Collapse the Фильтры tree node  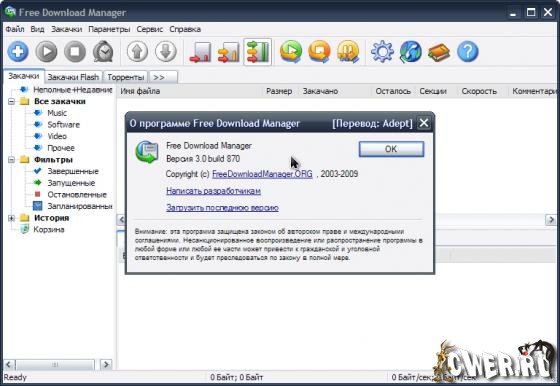(x=11, y=160)
